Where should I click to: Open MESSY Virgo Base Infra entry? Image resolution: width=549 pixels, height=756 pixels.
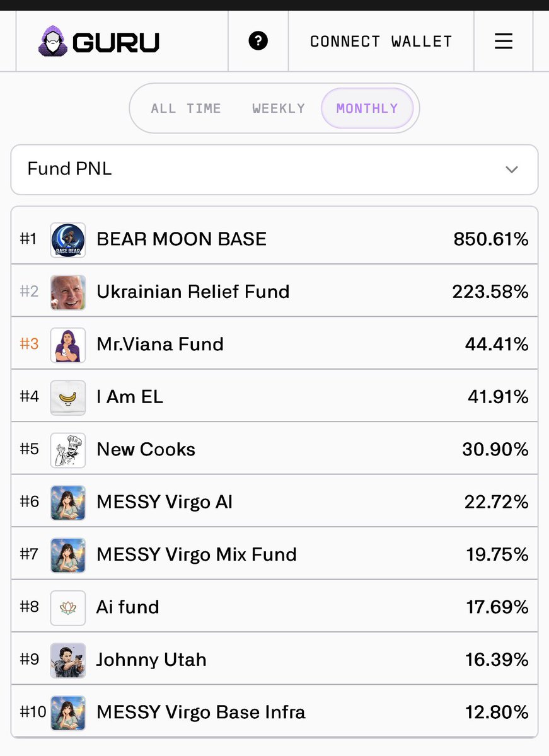click(274, 712)
